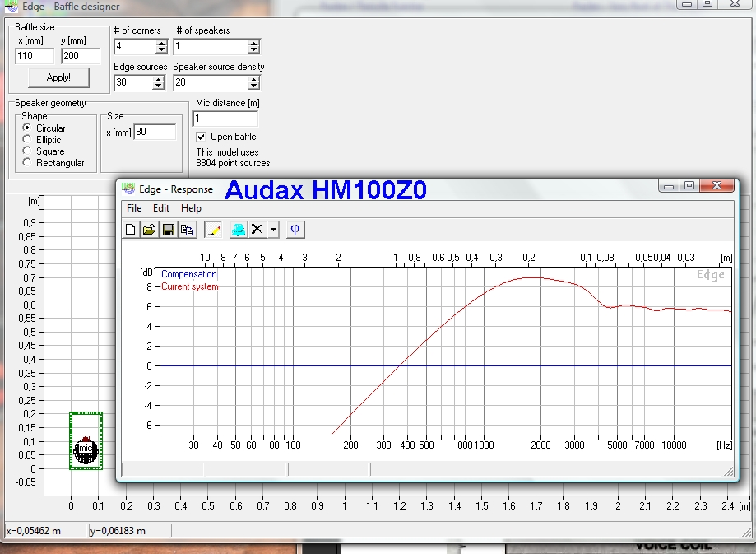Increase the Edge sources value
The width and height of the screenshot is (756, 554).
coord(158,80)
